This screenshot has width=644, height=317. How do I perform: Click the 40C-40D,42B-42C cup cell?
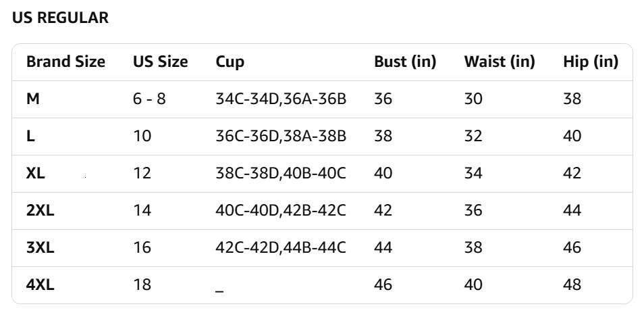281,211
